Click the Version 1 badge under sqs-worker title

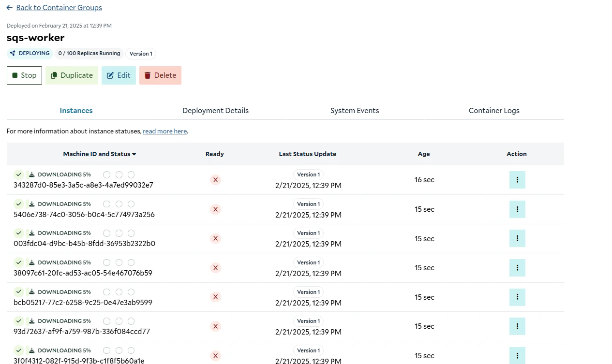[x=141, y=54]
